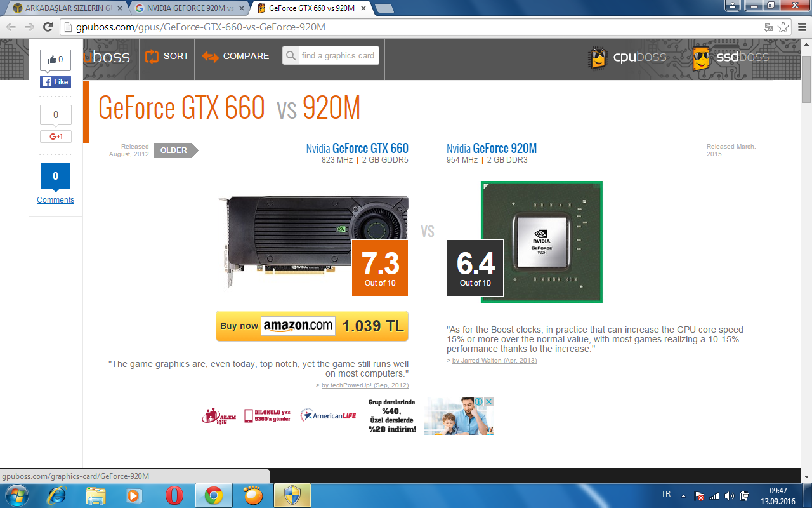Show hidden system tray icons
Viewport: 812px width, 508px height.
click(x=683, y=496)
